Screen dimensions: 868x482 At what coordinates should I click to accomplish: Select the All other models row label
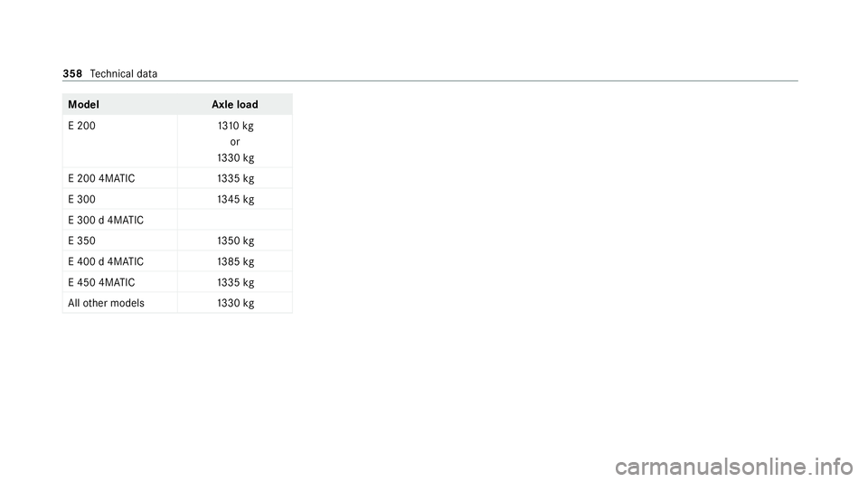(x=107, y=303)
